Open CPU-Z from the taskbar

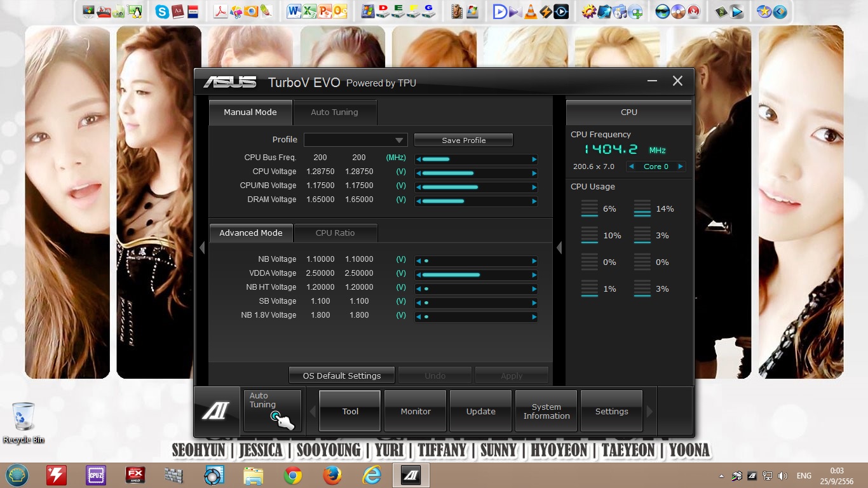pyautogui.click(x=95, y=475)
